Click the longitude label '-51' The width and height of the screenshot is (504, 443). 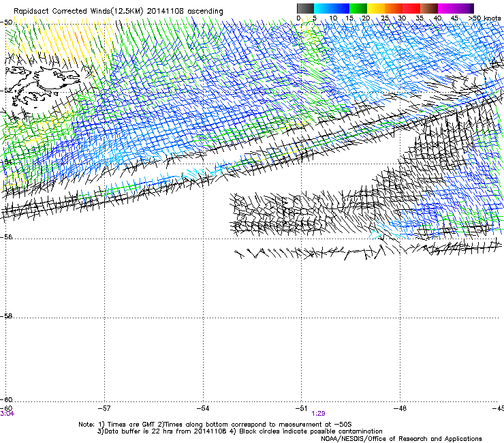coord(302,408)
